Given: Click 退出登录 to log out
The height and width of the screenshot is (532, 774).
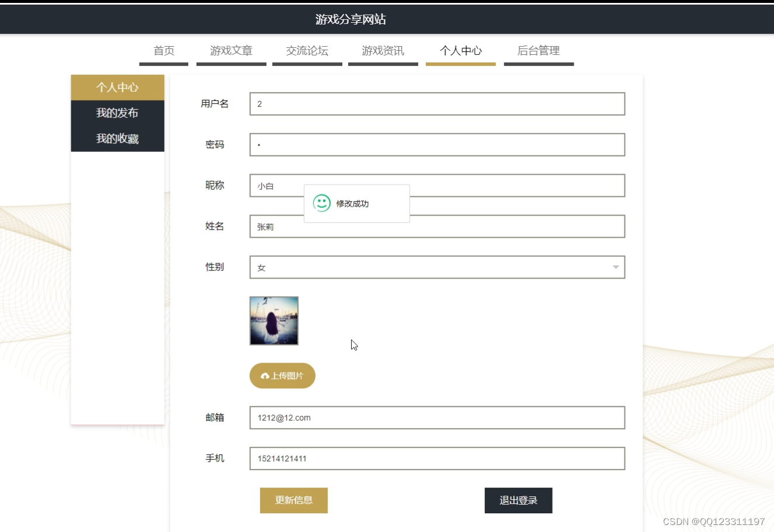Looking at the screenshot, I should point(518,500).
